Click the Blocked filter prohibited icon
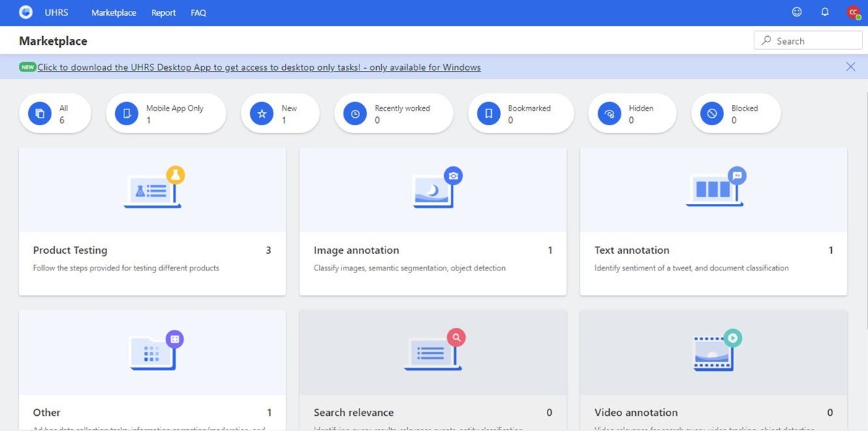 tap(712, 114)
